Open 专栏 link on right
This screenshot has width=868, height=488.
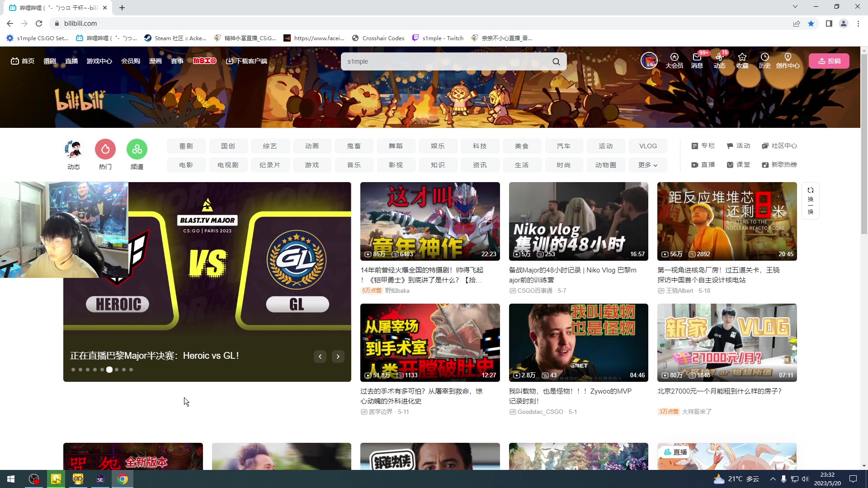tap(703, 145)
